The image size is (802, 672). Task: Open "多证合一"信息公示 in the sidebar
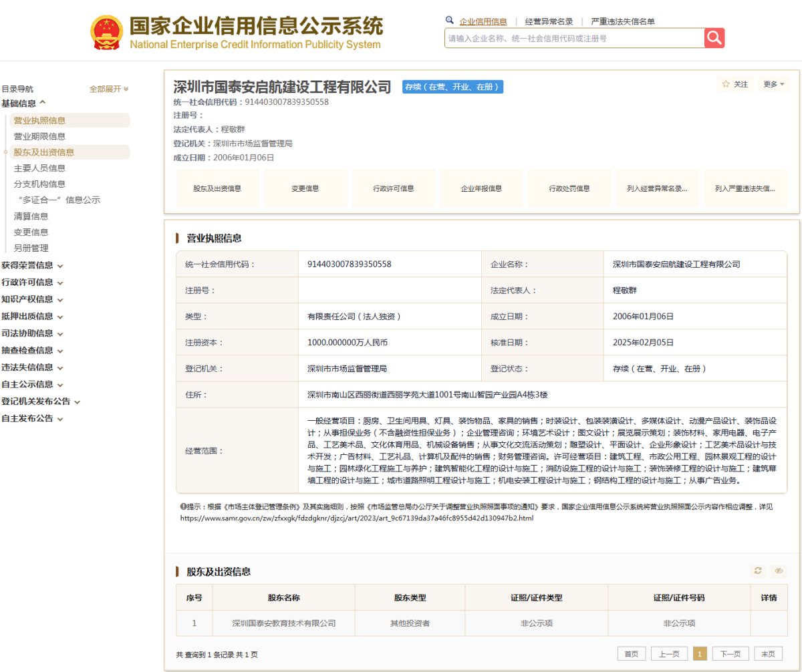pyautogui.click(x=59, y=200)
